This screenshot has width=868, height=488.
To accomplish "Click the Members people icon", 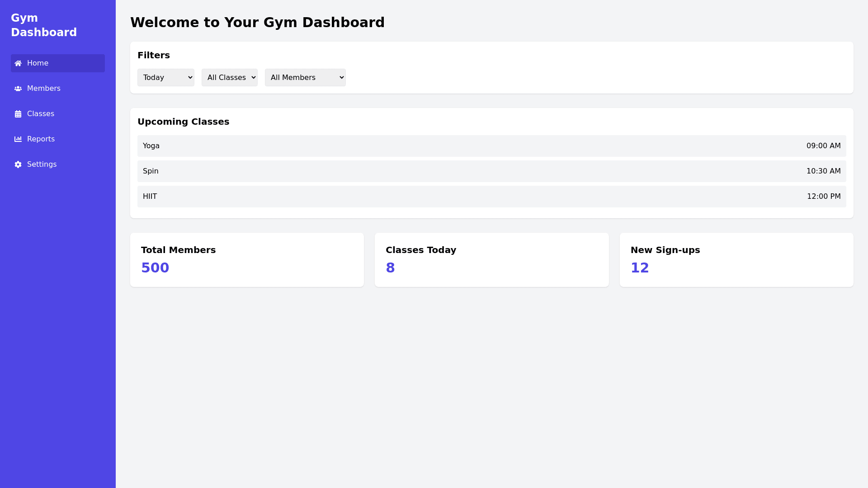I will click(x=18, y=89).
